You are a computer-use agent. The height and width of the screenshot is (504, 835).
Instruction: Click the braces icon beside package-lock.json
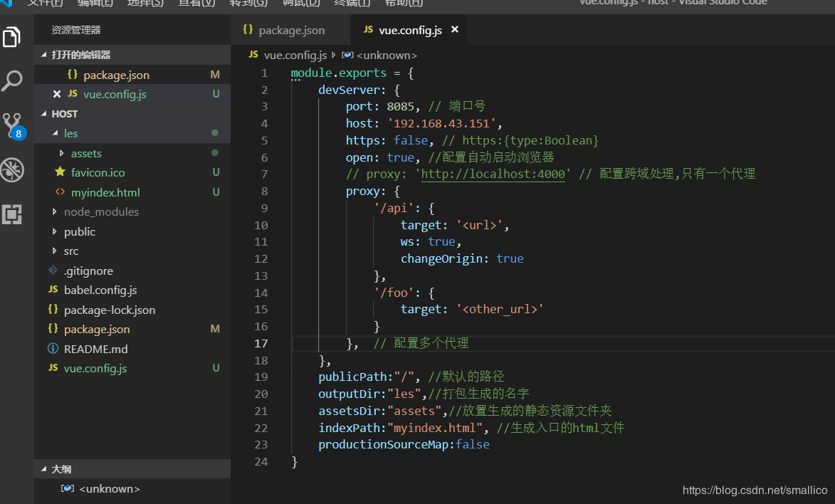pos(53,309)
